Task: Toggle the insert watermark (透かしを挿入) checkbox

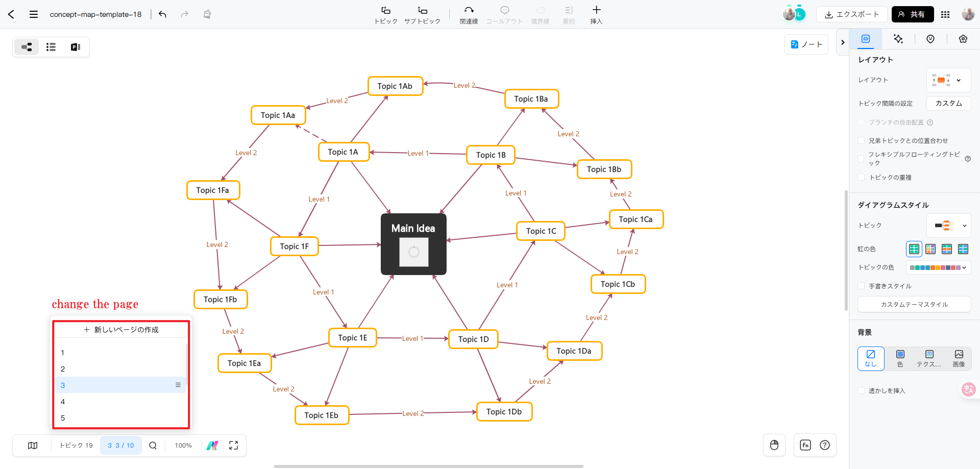Action: click(x=862, y=390)
